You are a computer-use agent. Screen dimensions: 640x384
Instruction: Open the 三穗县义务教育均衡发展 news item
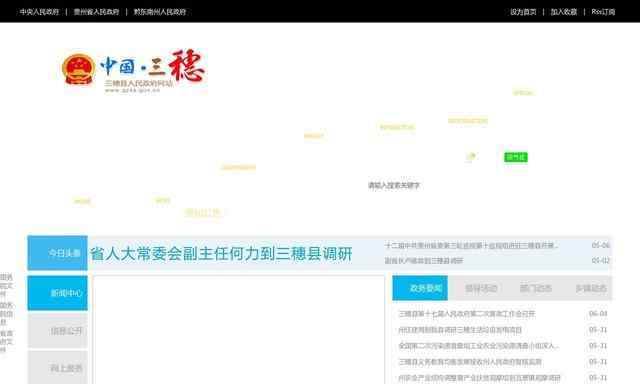click(470, 362)
